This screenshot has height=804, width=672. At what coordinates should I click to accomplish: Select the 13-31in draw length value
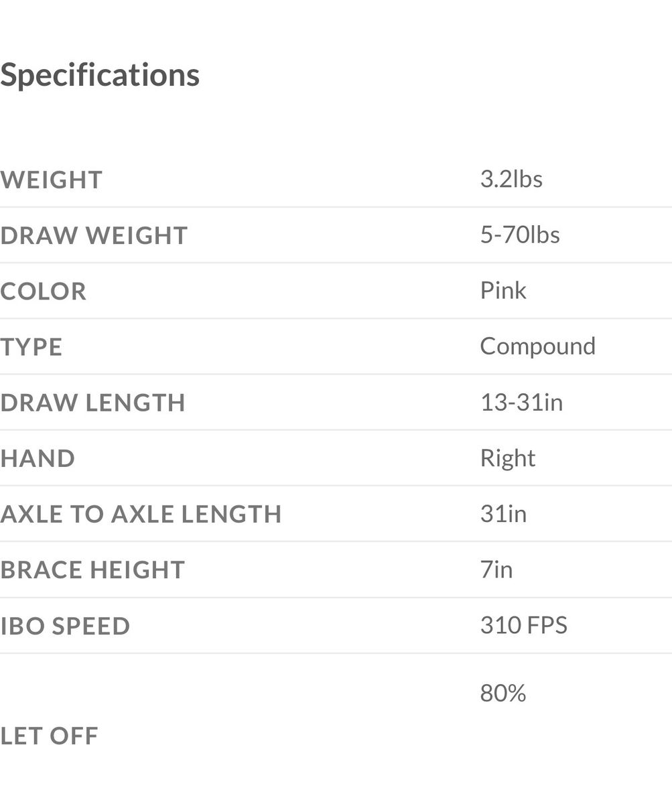pos(521,402)
